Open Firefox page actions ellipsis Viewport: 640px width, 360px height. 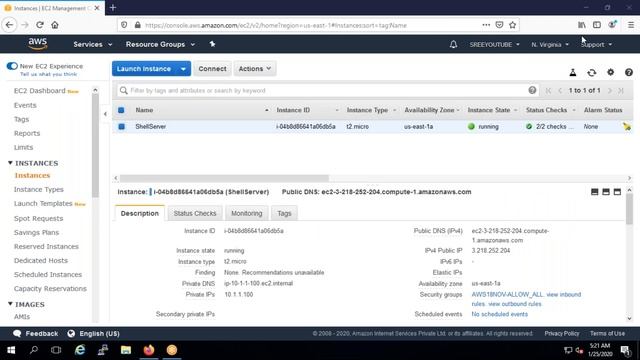[486, 25]
